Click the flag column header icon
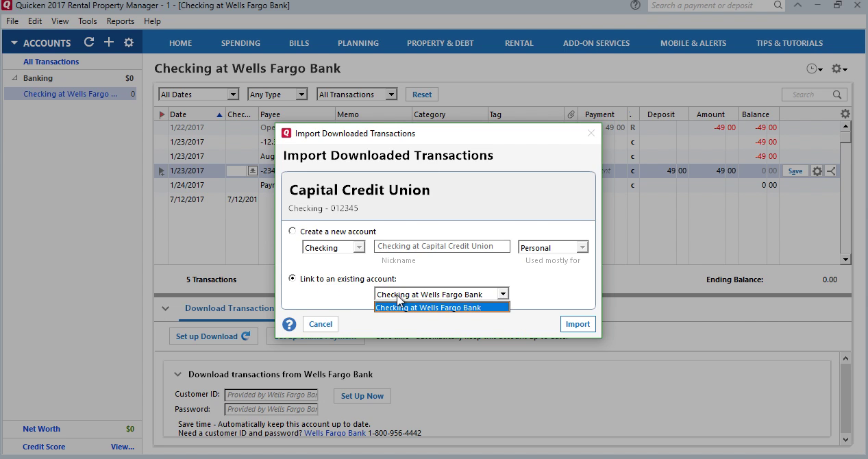This screenshot has height=459, width=868. (162, 114)
